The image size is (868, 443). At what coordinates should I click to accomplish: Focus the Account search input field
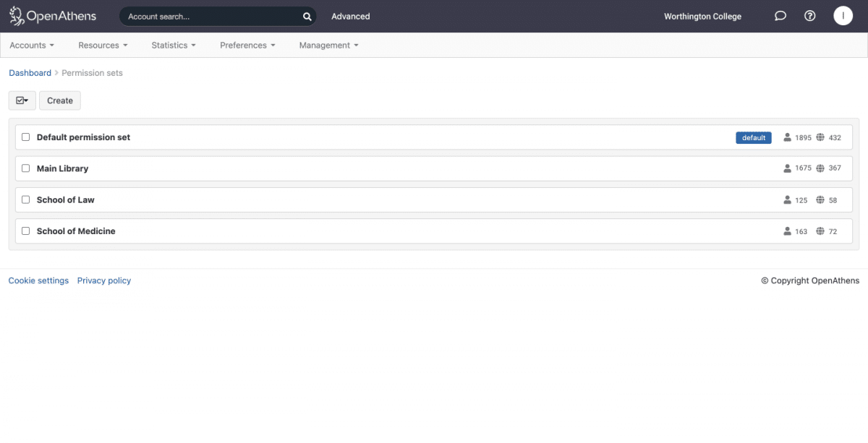point(210,17)
